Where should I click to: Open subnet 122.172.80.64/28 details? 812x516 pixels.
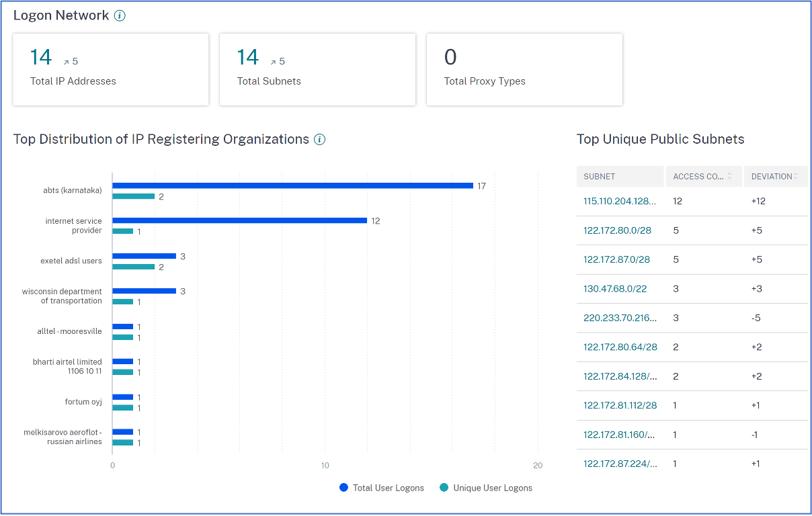[620, 347]
